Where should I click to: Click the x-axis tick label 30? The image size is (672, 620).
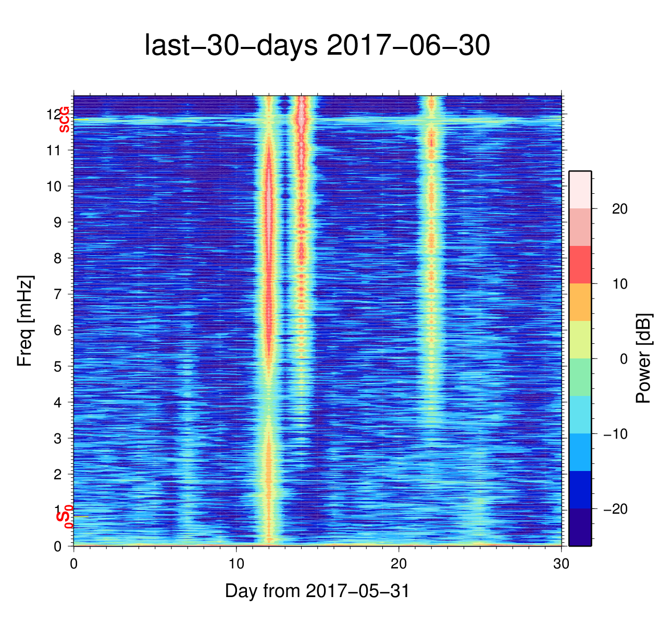point(561,565)
